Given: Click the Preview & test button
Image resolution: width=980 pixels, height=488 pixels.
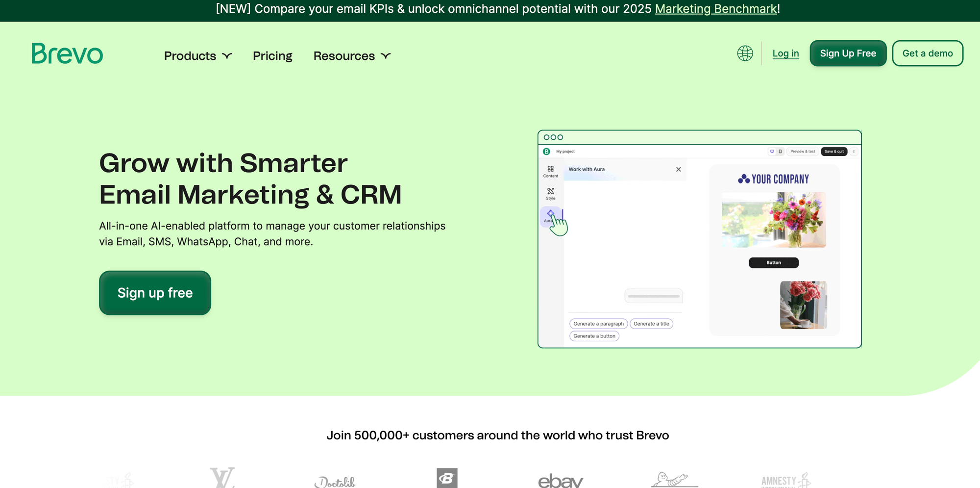Looking at the screenshot, I should coord(803,152).
